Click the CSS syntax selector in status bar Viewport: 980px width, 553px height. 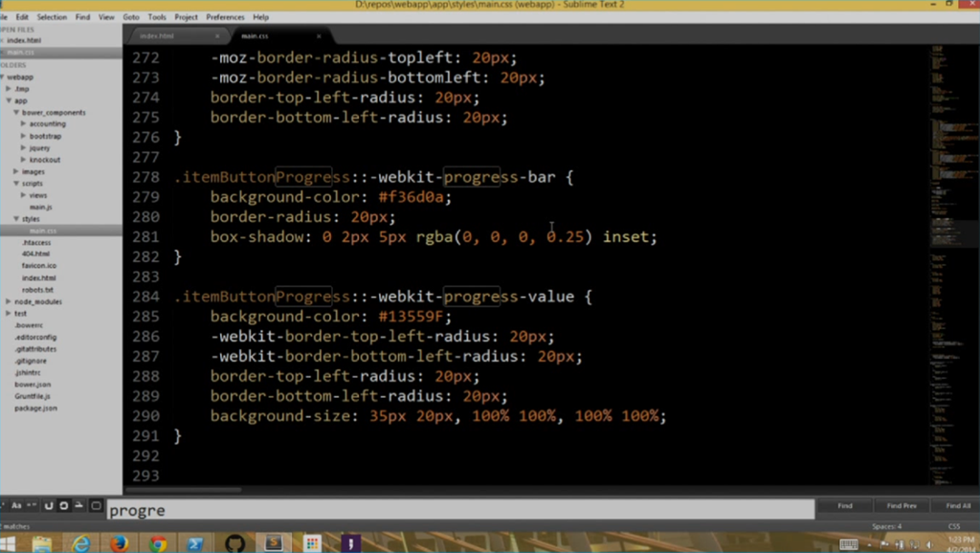[x=953, y=526]
